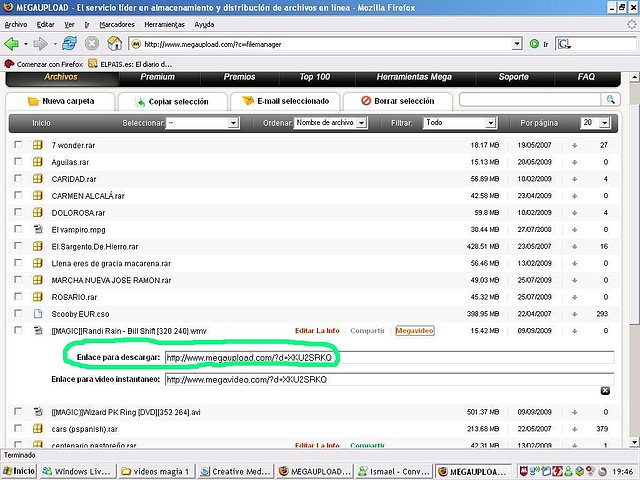Check the box for El.Sargento.De.Hierro.rar
This screenshot has width=640, height=480.
click(18, 246)
